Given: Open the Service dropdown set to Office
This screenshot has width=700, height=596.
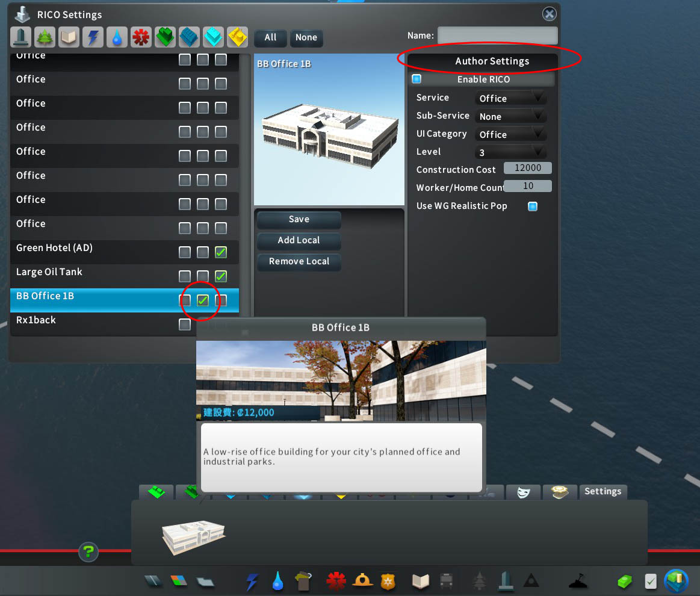Looking at the screenshot, I should pyautogui.click(x=510, y=98).
